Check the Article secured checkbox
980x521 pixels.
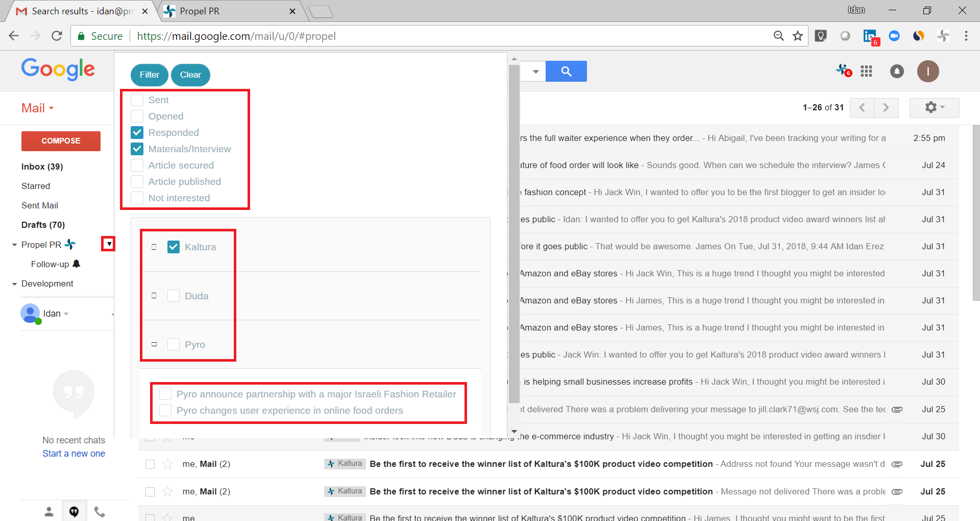point(137,165)
